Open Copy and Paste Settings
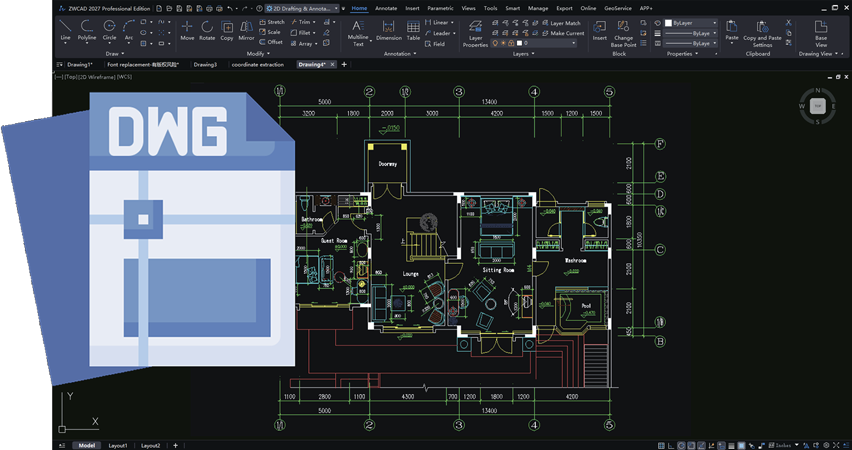852x450 pixels. [x=762, y=34]
